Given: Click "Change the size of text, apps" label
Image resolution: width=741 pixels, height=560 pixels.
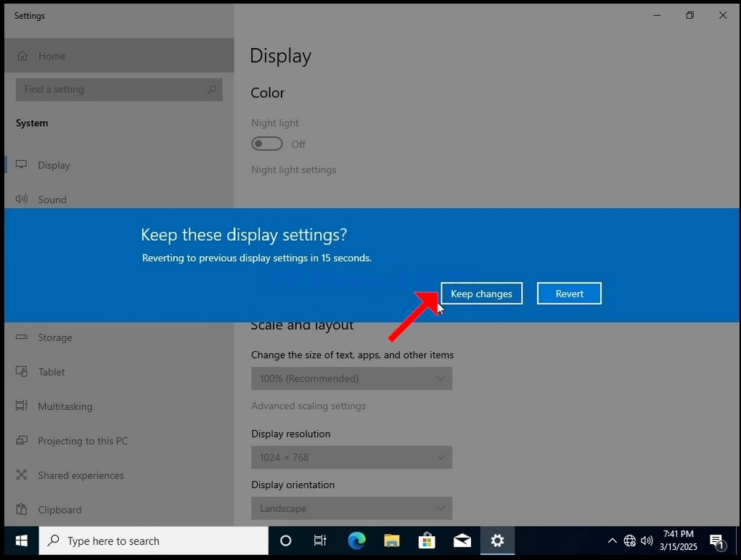Looking at the screenshot, I should click(352, 355).
